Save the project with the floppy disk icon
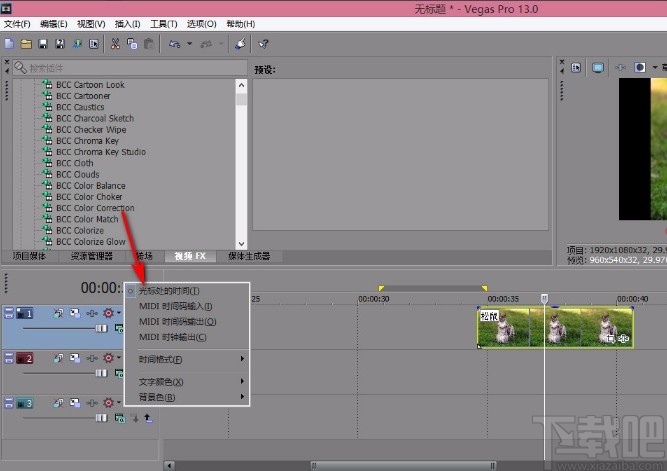667x471 pixels. click(43, 44)
